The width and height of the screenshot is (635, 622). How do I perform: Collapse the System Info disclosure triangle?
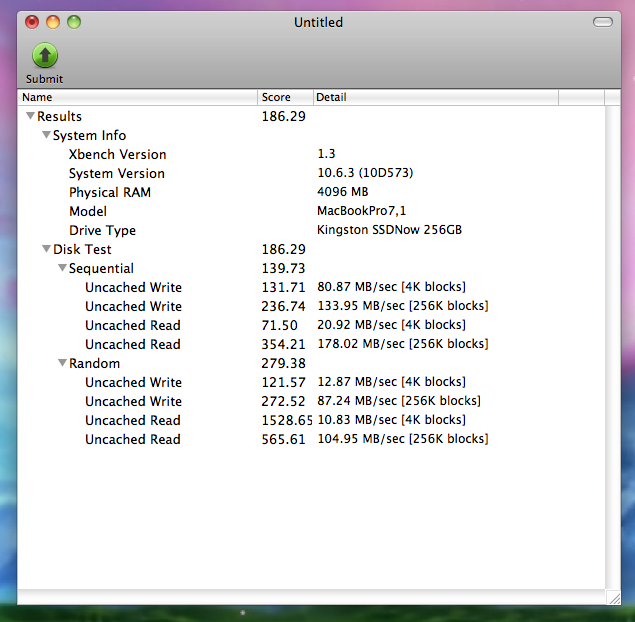click(x=47, y=134)
